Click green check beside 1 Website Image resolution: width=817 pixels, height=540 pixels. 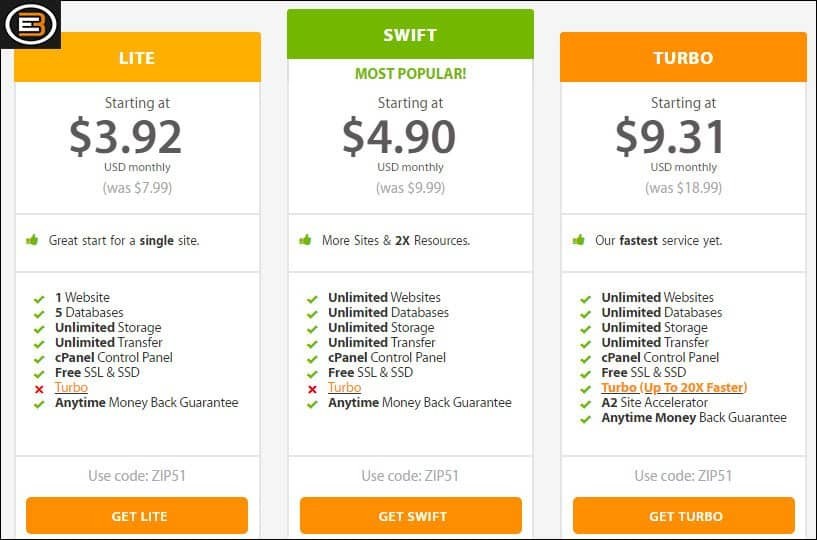(39, 299)
